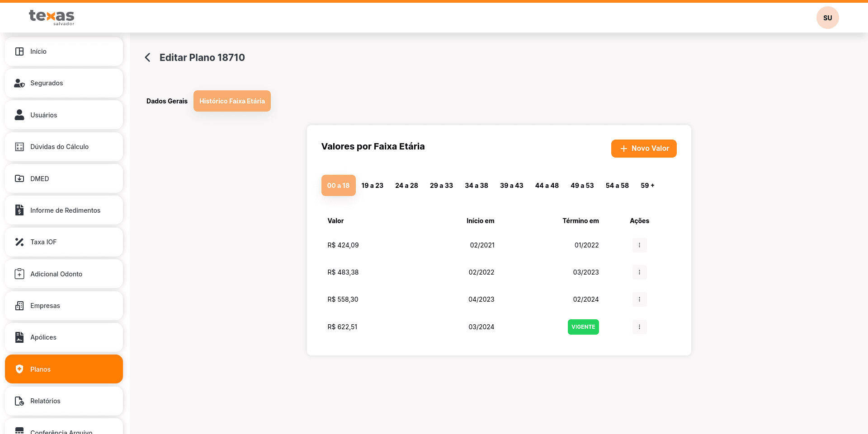The width and height of the screenshot is (868, 434).
Task: Click the texas salvador logo
Action: coord(52,18)
